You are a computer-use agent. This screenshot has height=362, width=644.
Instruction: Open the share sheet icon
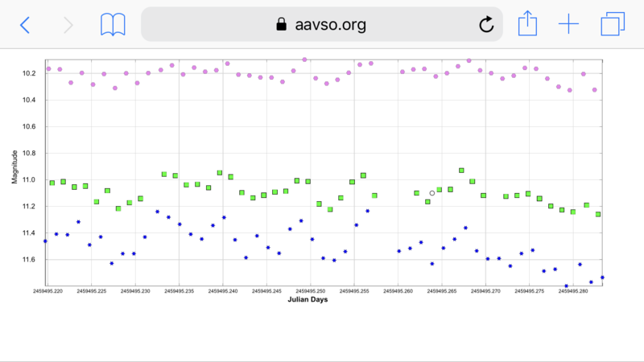[527, 23]
